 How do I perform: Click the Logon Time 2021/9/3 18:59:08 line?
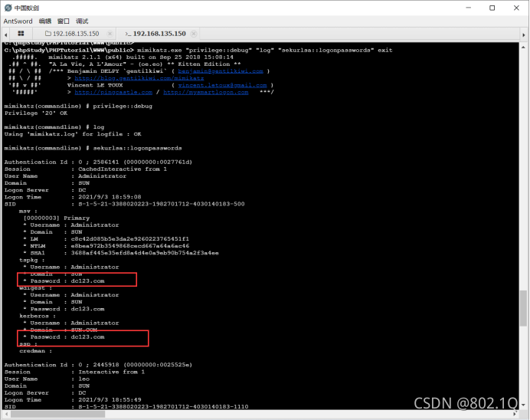tap(73, 197)
